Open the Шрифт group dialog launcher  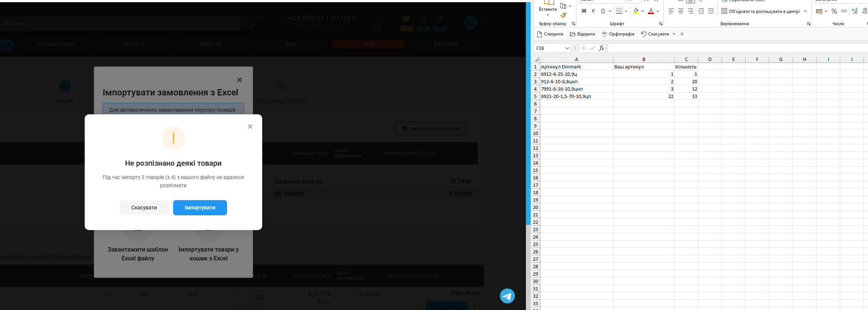(661, 24)
